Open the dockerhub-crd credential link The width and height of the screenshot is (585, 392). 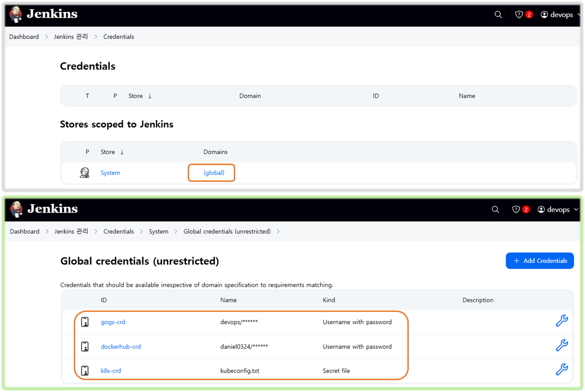(x=121, y=346)
